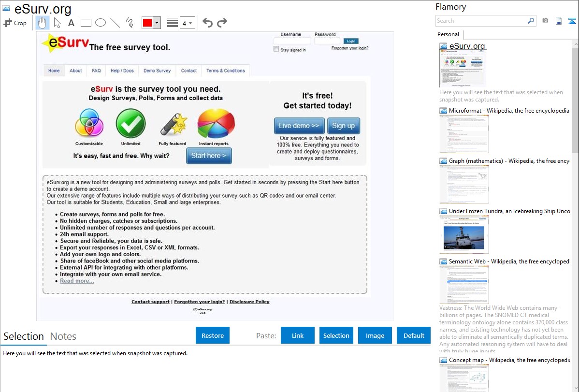Open the Help / Docs tab
This screenshot has height=392, width=579.
pos(122,71)
